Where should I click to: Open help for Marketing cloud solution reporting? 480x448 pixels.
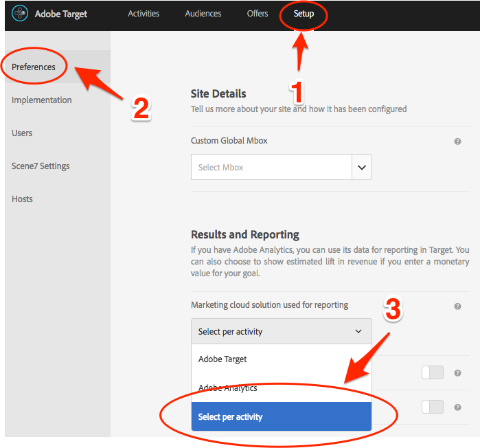click(x=457, y=306)
